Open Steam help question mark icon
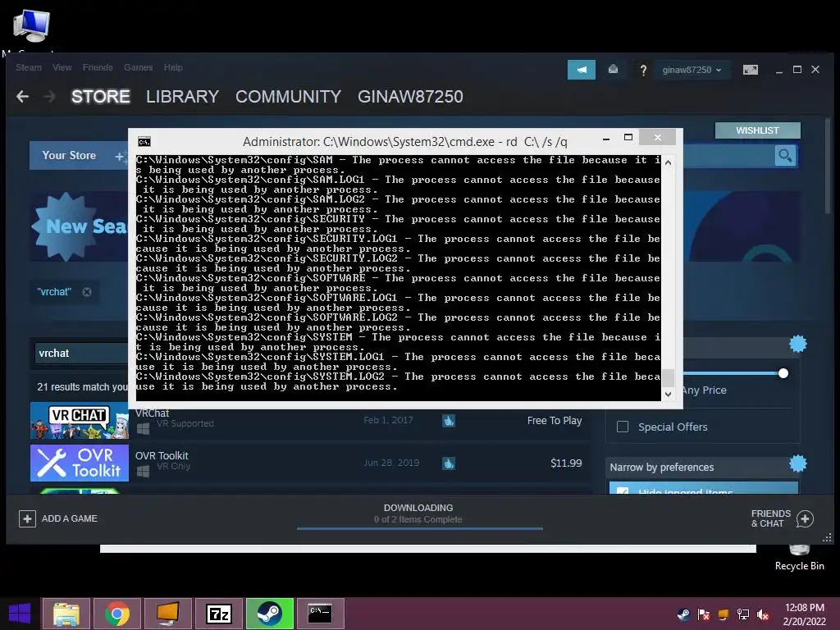Viewport: 840px width, 630px height. click(x=643, y=71)
